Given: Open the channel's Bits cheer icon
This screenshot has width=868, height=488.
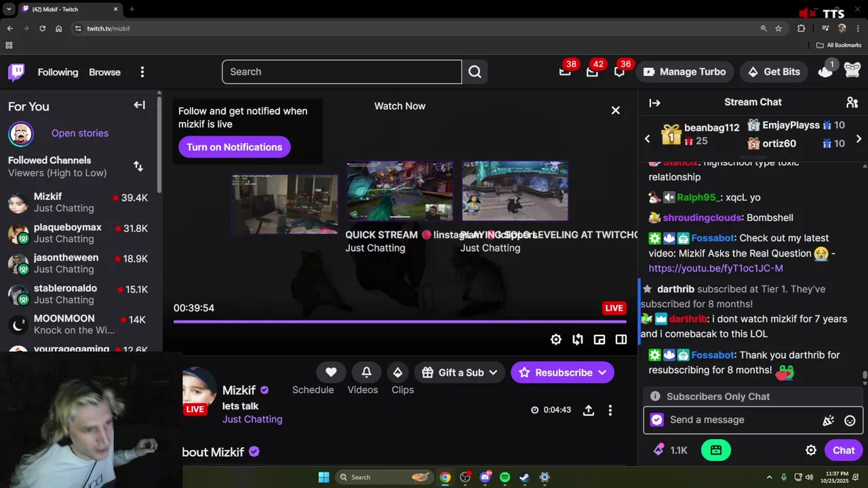Looking at the screenshot, I should 398,372.
